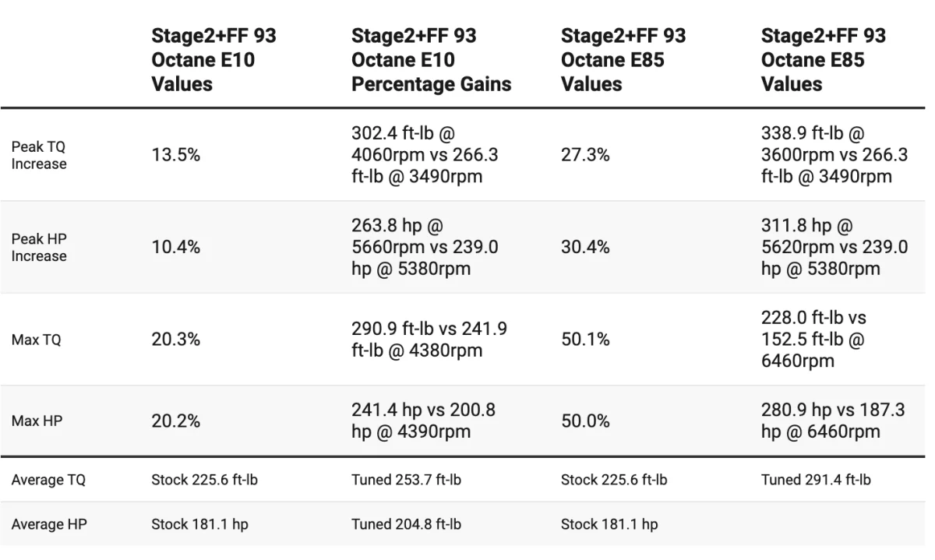The width and height of the screenshot is (935, 560).
Task: Select the 'Tuned 253.7 ft-lb' cell
Action: 406,480
